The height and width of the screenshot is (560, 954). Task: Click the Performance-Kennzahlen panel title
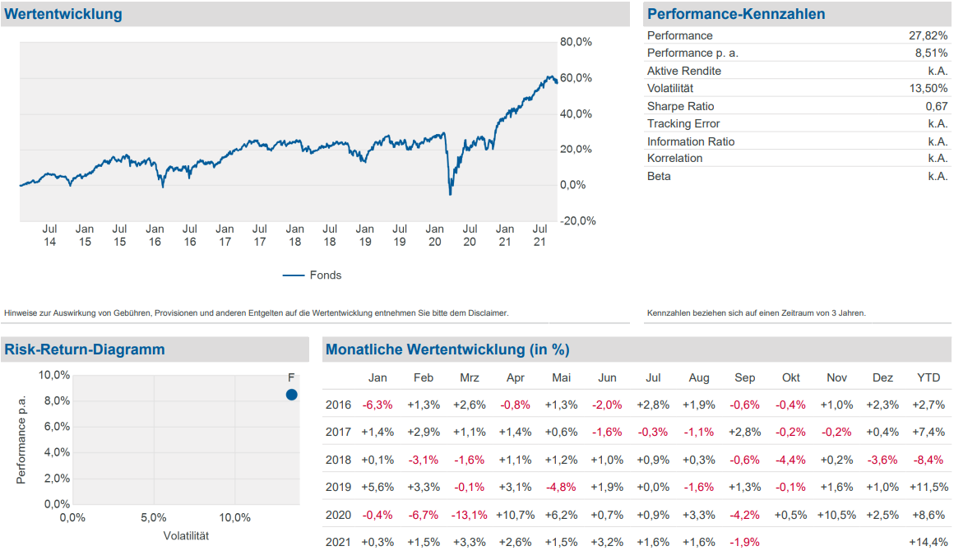pos(735,14)
